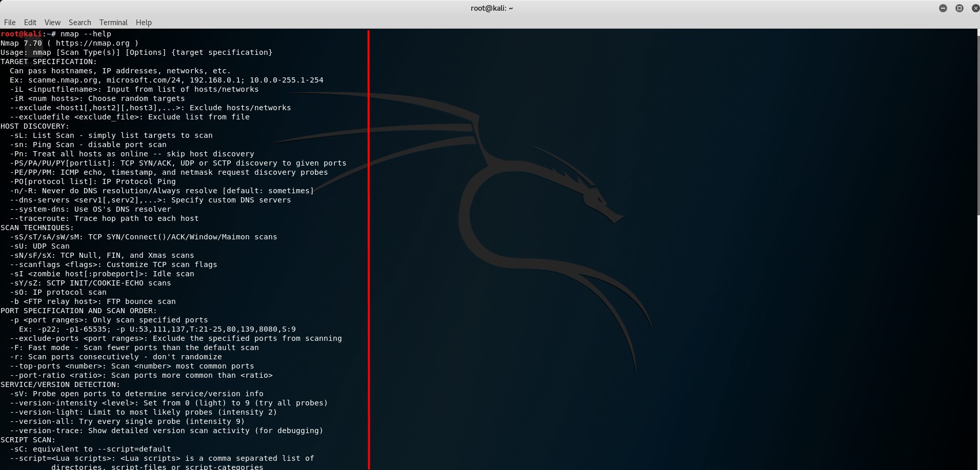This screenshot has width=980, height=470.
Task: Click the window title 'root@kali: ~'
Action: 492,8
